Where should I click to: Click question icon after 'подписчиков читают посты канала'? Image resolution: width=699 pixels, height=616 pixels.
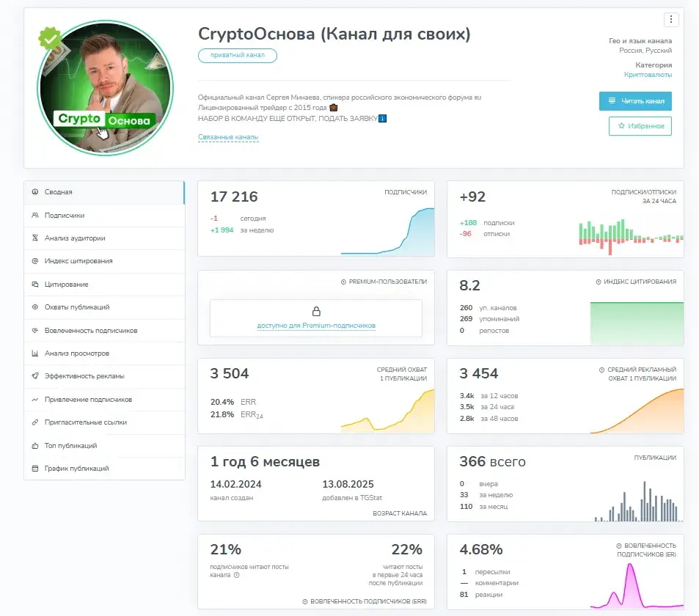237,575
